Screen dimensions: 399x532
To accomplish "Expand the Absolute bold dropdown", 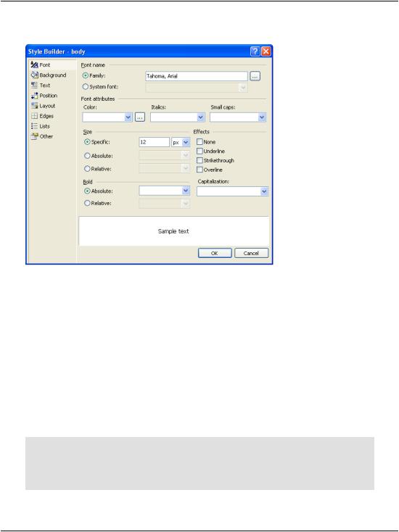I will (x=186, y=191).
